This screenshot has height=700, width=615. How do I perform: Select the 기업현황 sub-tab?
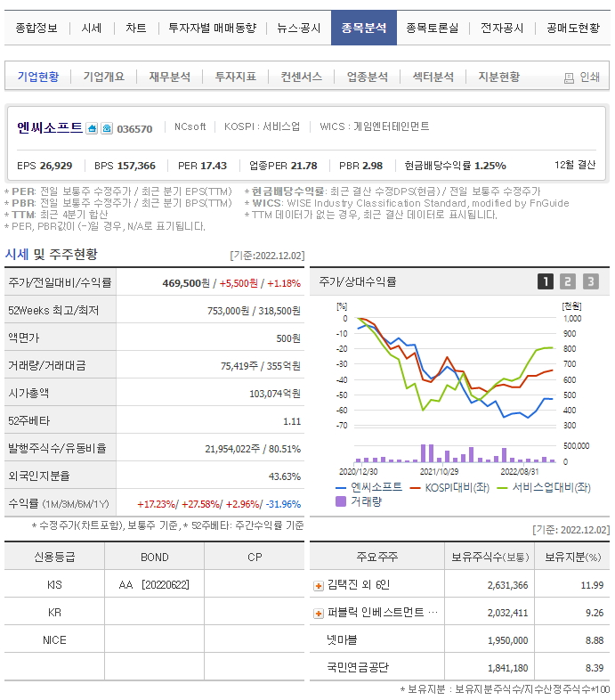pyautogui.click(x=38, y=77)
